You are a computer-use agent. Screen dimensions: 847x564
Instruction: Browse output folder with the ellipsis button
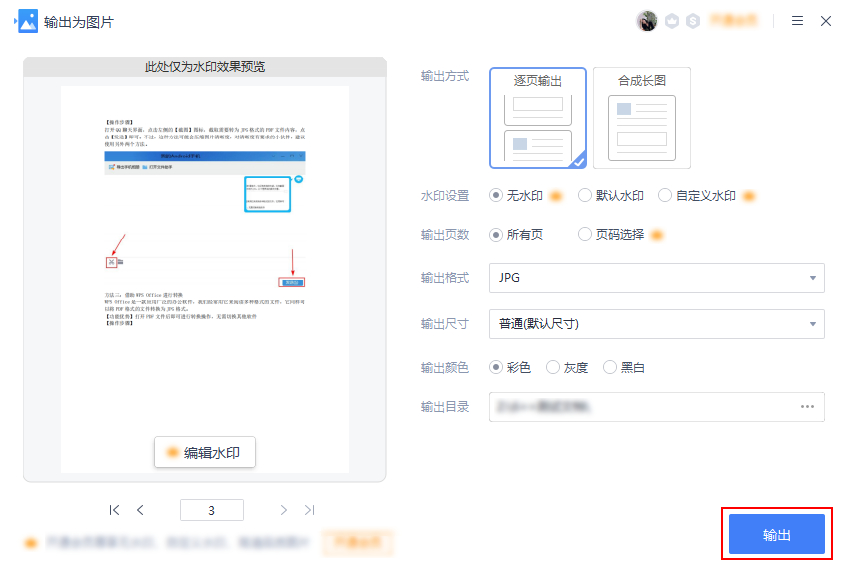(808, 407)
